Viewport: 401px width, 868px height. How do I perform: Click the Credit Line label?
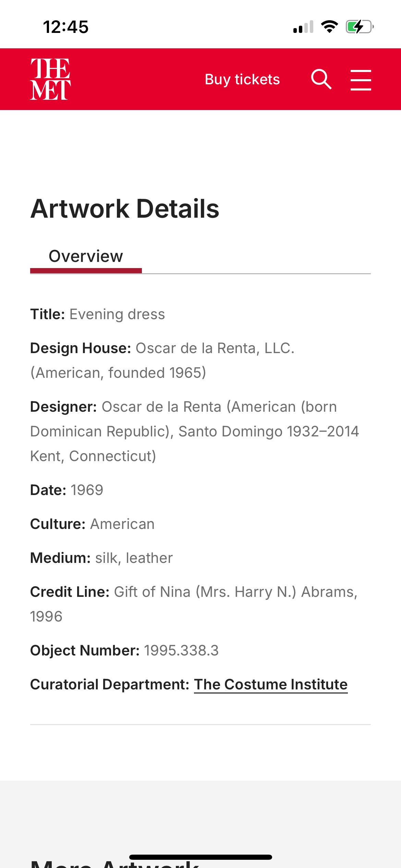[x=70, y=592]
